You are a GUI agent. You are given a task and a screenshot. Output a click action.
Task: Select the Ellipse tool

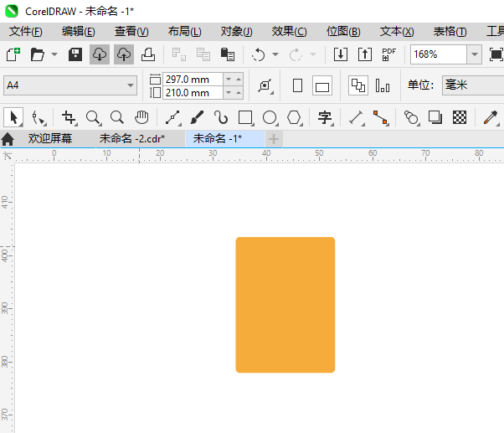[x=270, y=117]
